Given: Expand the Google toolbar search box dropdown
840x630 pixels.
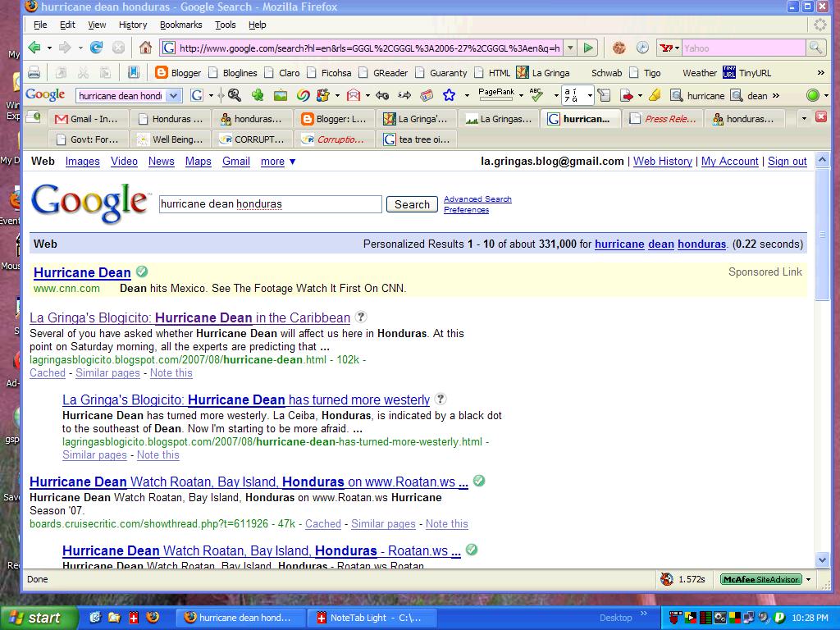Looking at the screenshot, I should pyautogui.click(x=173, y=95).
